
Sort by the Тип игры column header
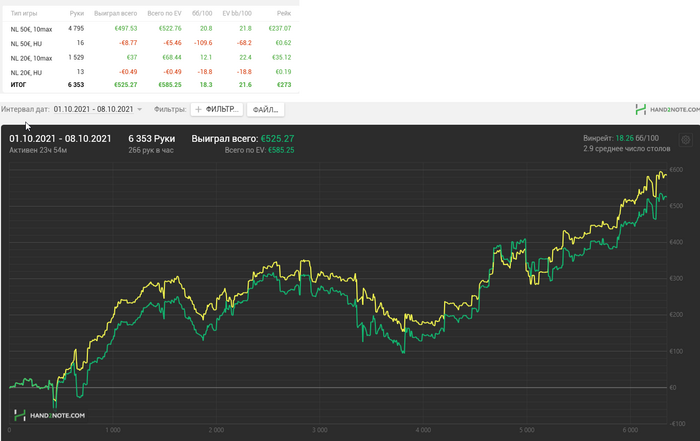pyautogui.click(x=24, y=13)
